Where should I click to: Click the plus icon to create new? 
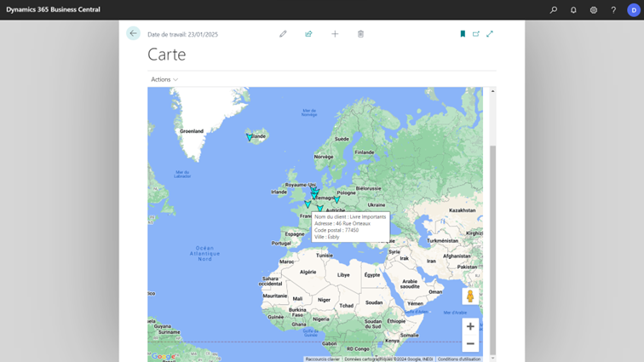click(x=335, y=34)
